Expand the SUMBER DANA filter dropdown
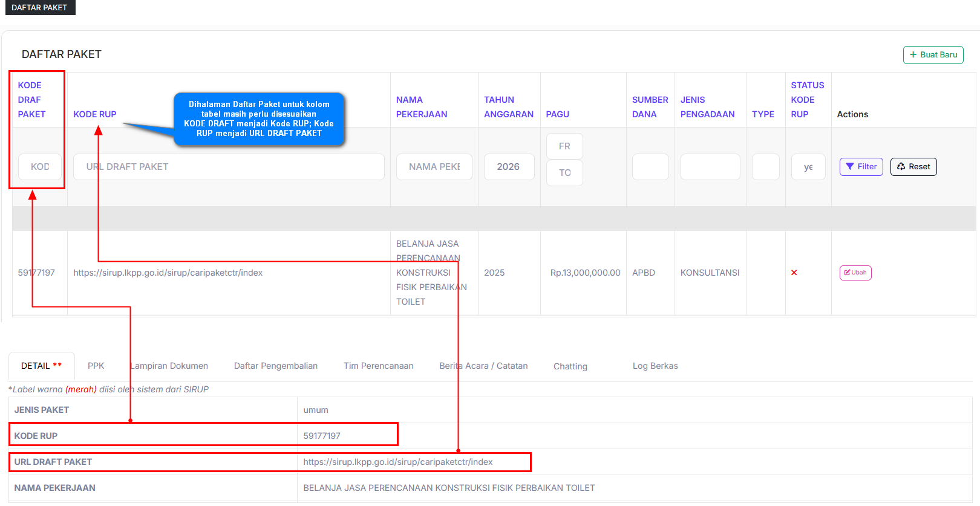This screenshot has height=506, width=980. click(x=650, y=167)
